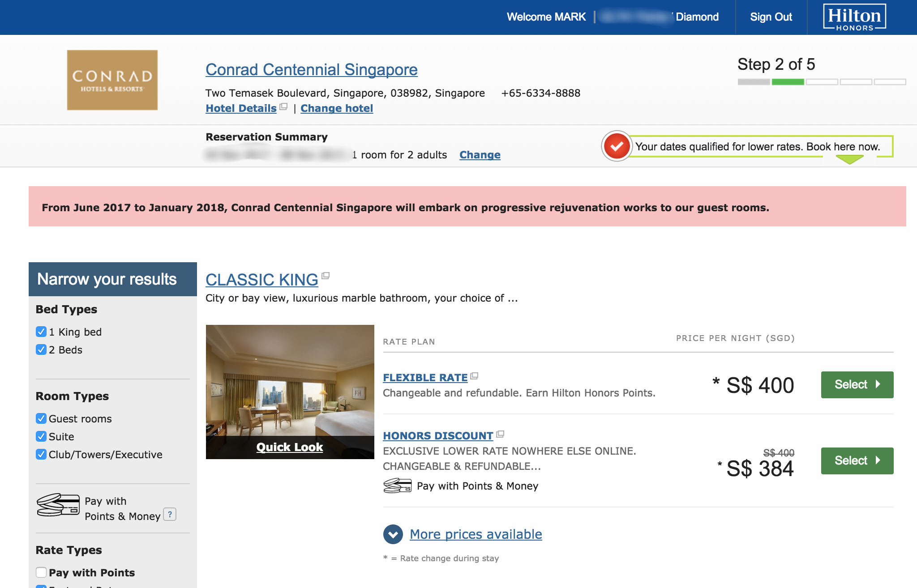The height and width of the screenshot is (588, 917).
Task: Click the popup icon beside Hotel Details
Action: pyautogui.click(x=283, y=107)
